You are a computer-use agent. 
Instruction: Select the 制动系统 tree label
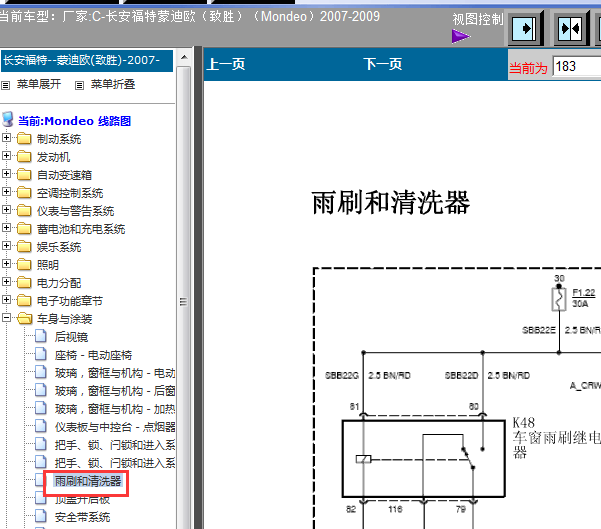click(59, 139)
